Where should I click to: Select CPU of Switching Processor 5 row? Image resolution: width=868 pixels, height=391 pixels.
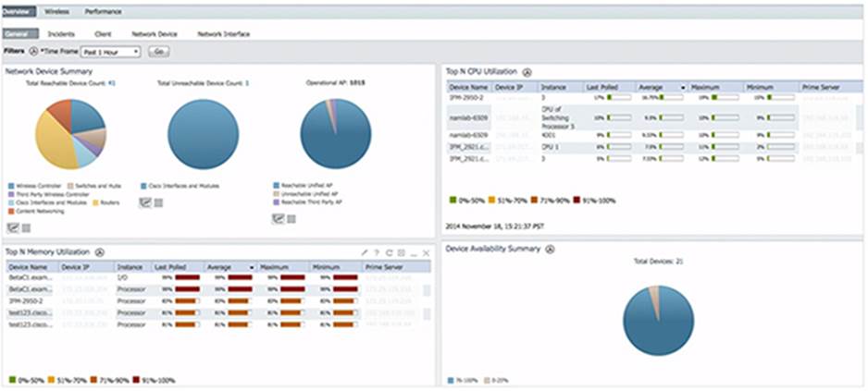click(x=654, y=117)
